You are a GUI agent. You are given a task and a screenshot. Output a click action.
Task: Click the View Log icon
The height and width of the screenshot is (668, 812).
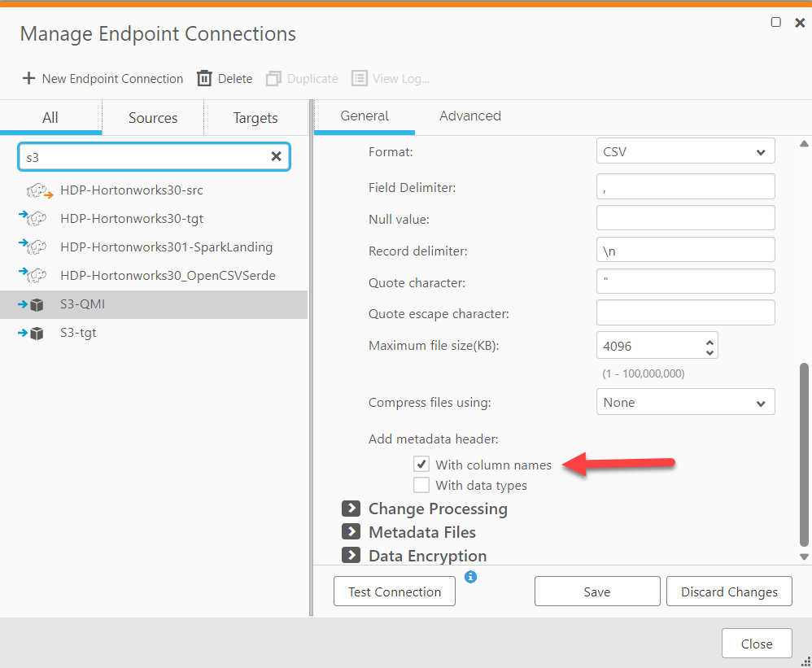click(x=360, y=78)
